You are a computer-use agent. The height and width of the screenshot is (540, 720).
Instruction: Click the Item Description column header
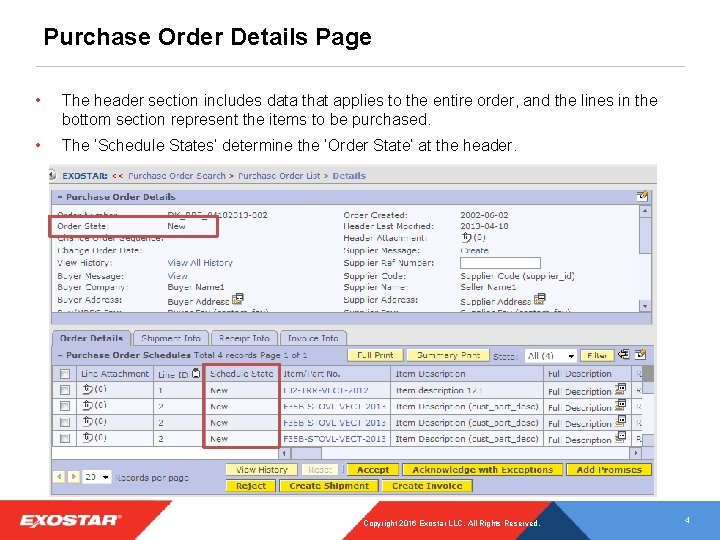[x=467, y=374]
